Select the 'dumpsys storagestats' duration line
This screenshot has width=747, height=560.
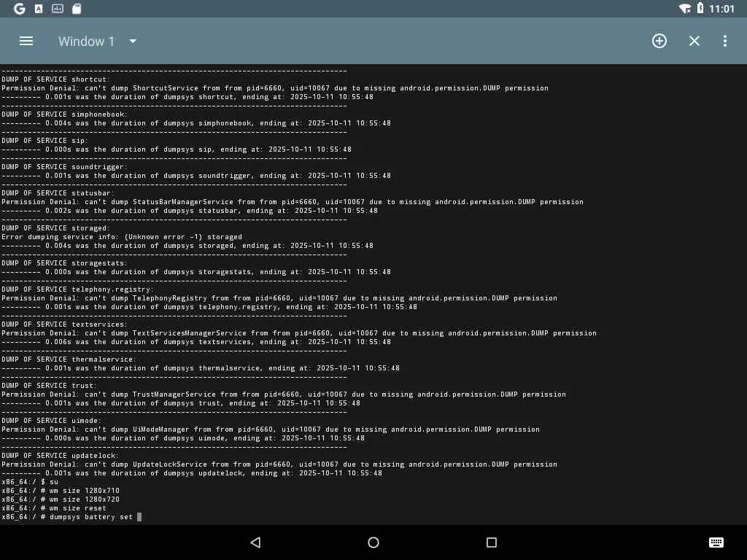(196, 272)
